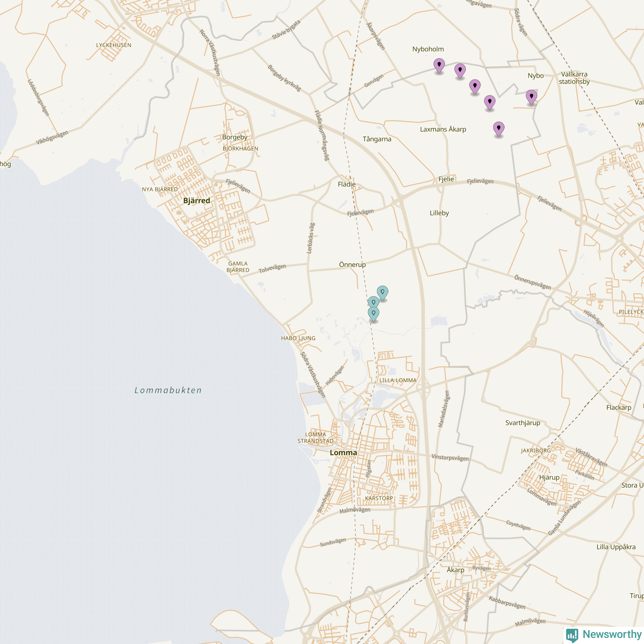Select the NYA BJÄRRED label
644x644 pixels.
click(x=160, y=189)
